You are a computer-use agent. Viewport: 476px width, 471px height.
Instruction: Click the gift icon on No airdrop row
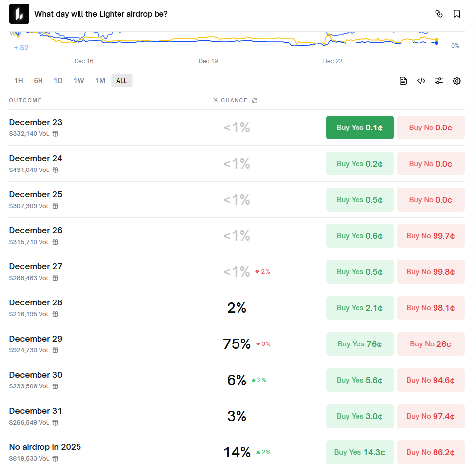pyautogui.click(x=54, y=458)
